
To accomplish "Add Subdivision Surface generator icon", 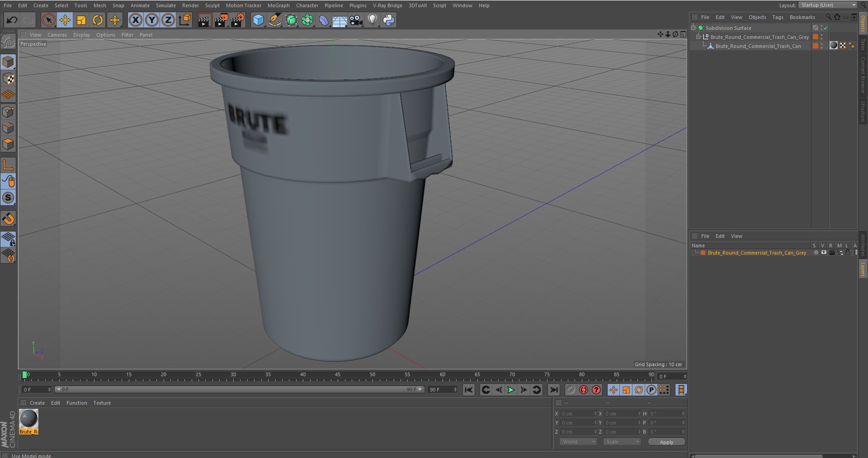I will pyautogui.click(x=291, y=20).
